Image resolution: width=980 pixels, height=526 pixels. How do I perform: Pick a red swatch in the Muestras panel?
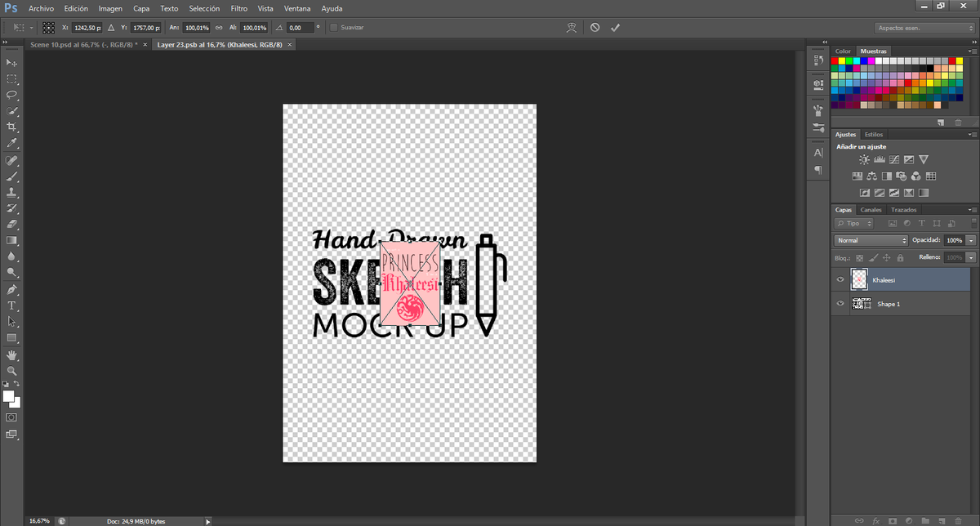pos(834,61)
